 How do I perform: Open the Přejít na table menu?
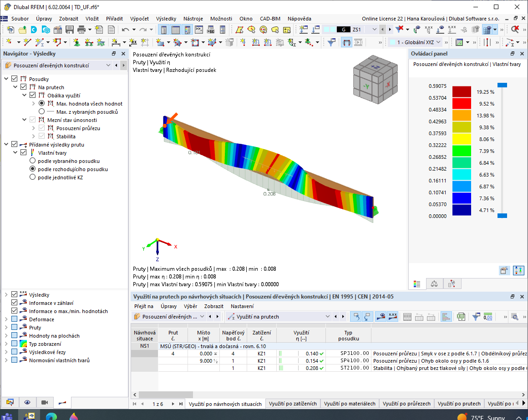(144, 306)
